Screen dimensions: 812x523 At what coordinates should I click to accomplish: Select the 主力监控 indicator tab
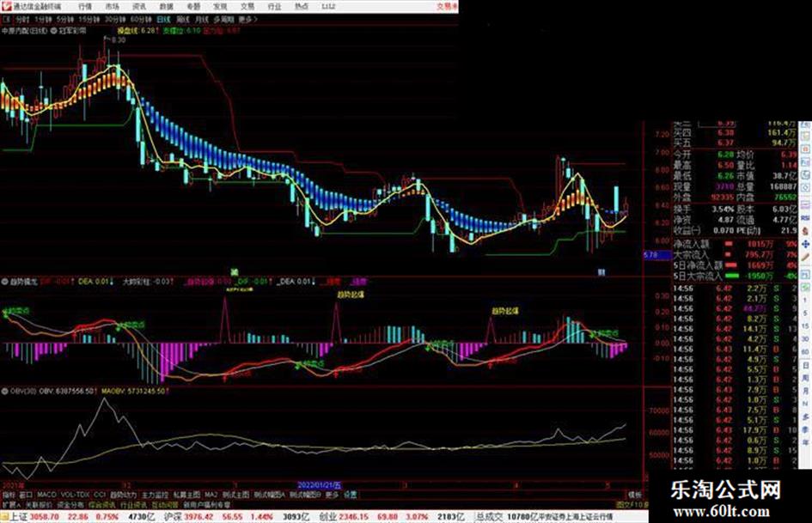click(x=155, y=495)
